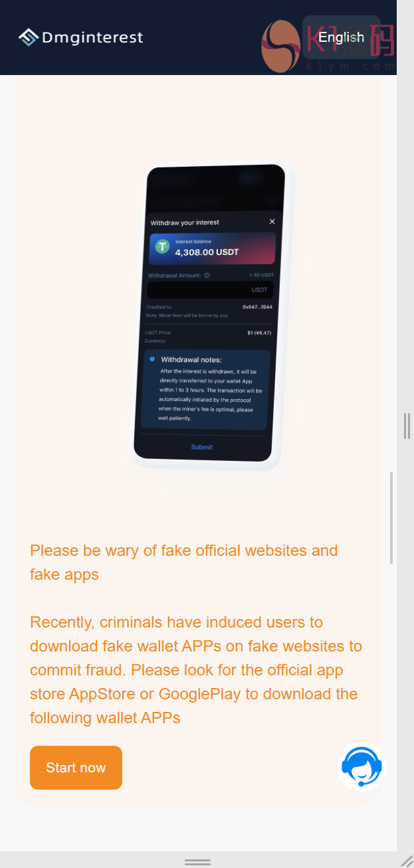Open the English language selector
Image resolution: width=414 pixels, height=868 pixels.
click(342, 37)
